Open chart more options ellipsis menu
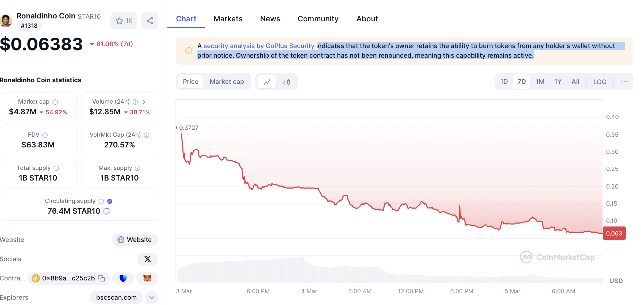 pos(624,82)
